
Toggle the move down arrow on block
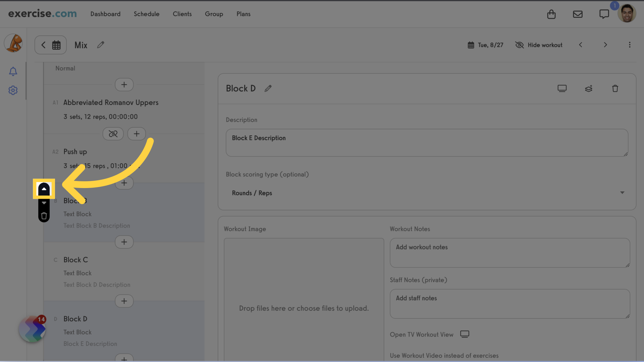(x=44, y=202)
